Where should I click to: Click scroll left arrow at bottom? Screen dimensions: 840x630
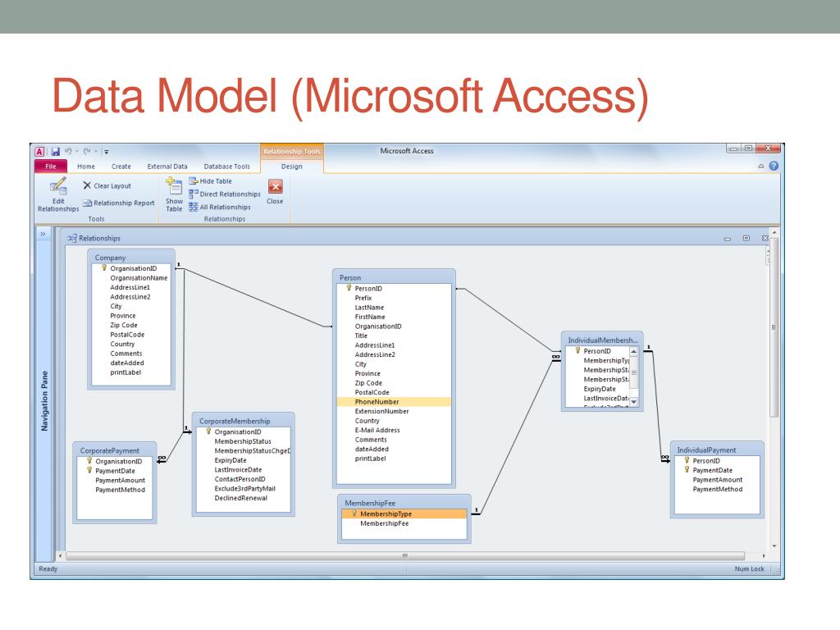point(61,555)
